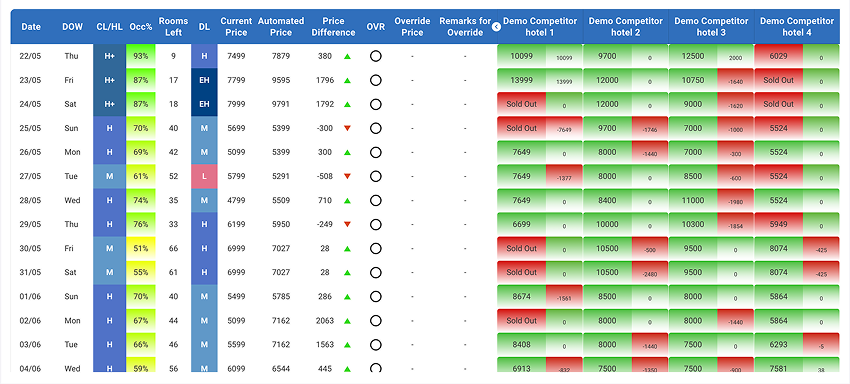Viewport: 850px width, 384px height.
Task: Click the green up arrow for 23/05
Action: click(x=347, y=80)
